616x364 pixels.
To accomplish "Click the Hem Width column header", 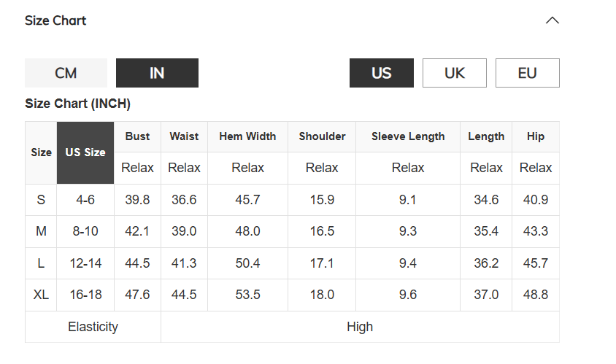I will click(x=247, y=136).
